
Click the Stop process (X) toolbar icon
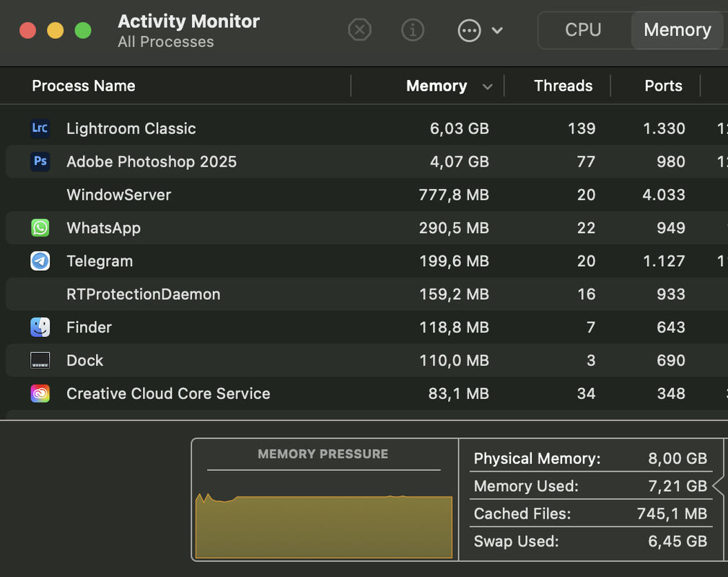tap(359, 30)
